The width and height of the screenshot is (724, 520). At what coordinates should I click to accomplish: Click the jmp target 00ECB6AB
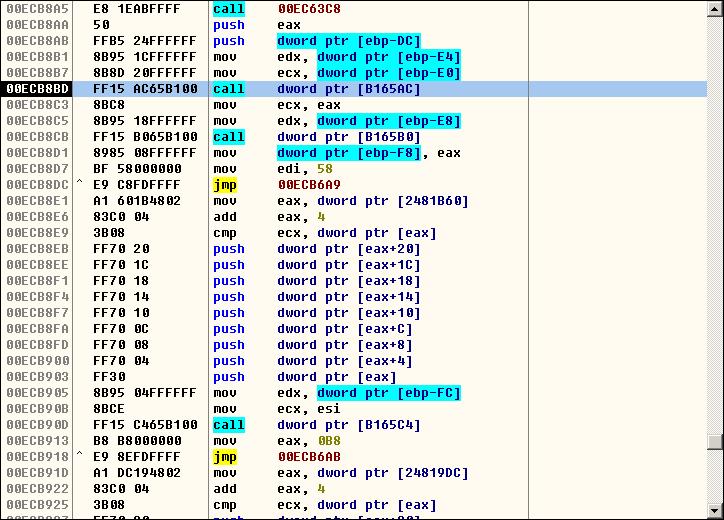[309, 457]
